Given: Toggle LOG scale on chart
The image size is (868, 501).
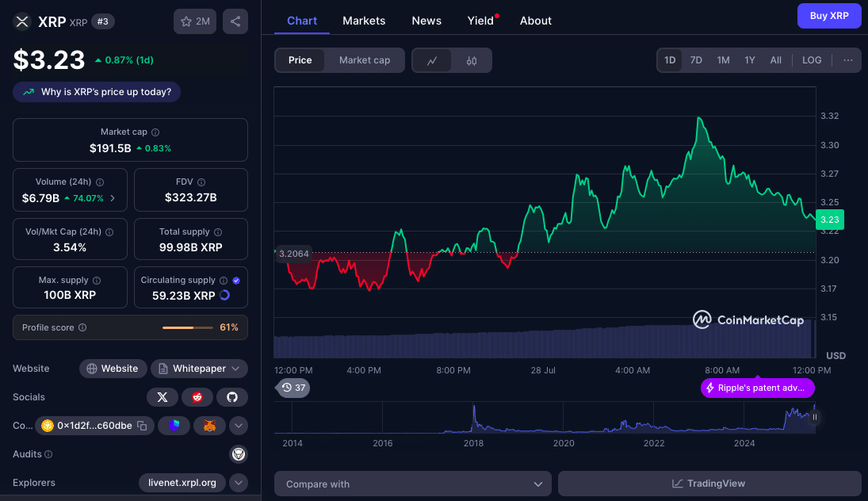Looking at the screenshot, I should click(812, 60).
